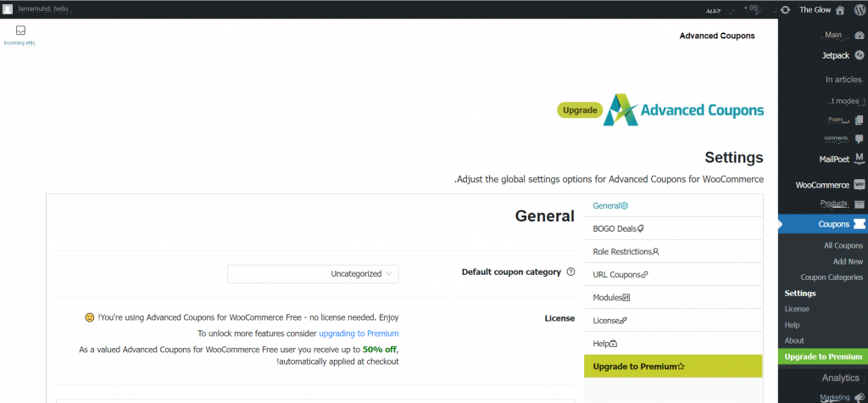Click the Jetpack icon in the sidebar
This screenshot has height=403, width=868.
[x=860, y=55]
